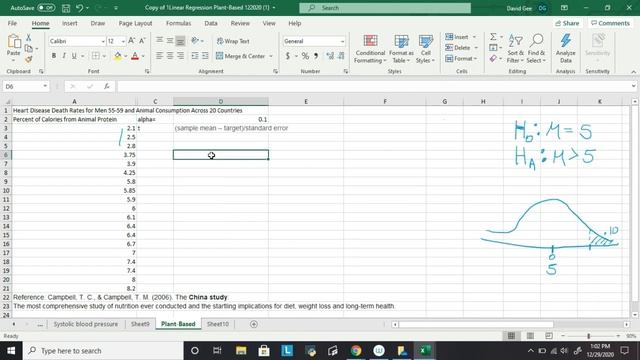
Task: Increase font size with larger A icon
Action: (x=131, y=41)
